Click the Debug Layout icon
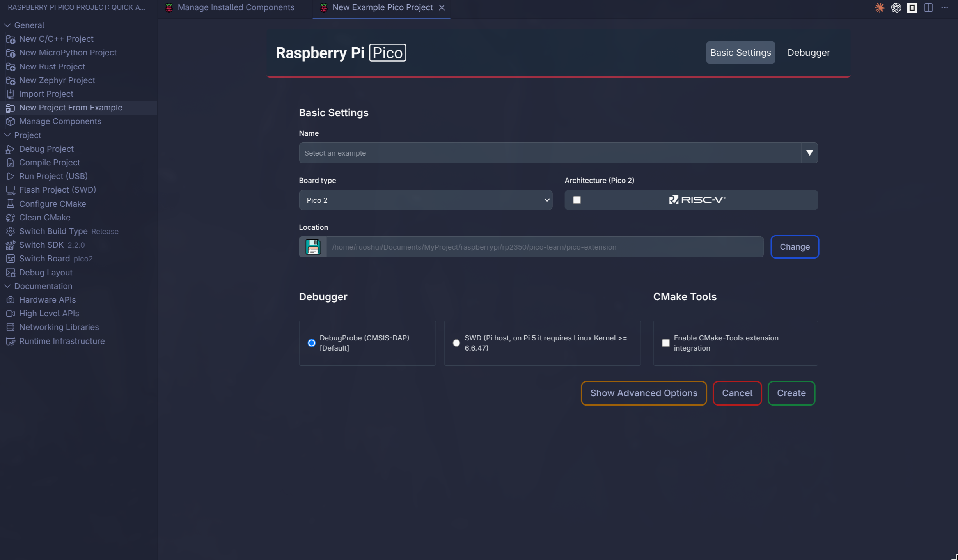 11,273
